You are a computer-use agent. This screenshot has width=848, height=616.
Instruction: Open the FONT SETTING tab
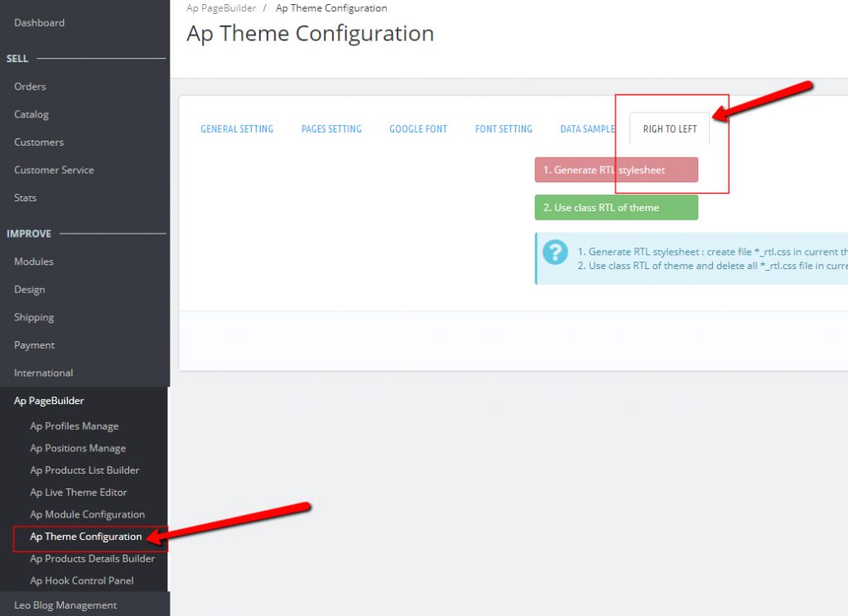tap(503, 128)
